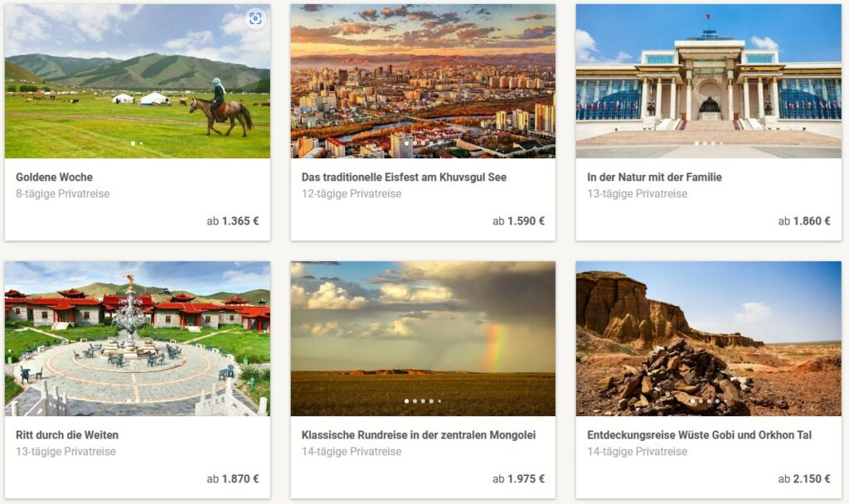This screenshot has height=504, width=849.
Task: Select the Ritt durch die Weiten title
Action: click(x=67, y=434)
